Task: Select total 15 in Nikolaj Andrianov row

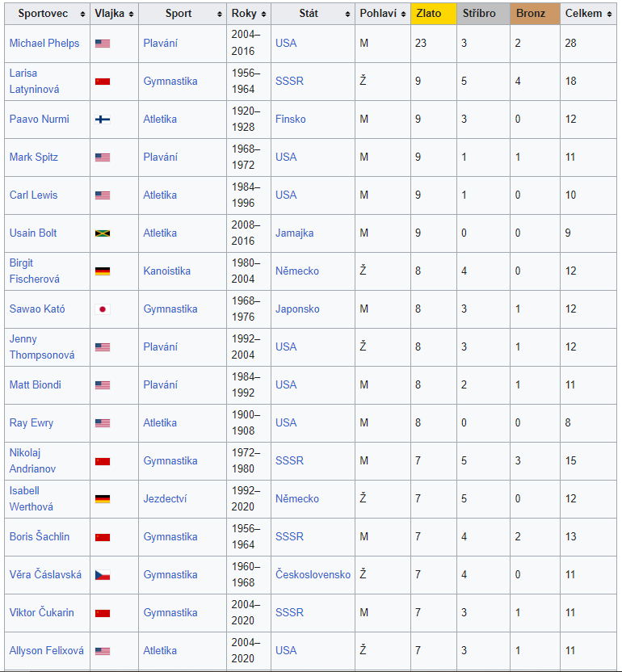Action: click(588, 460)
